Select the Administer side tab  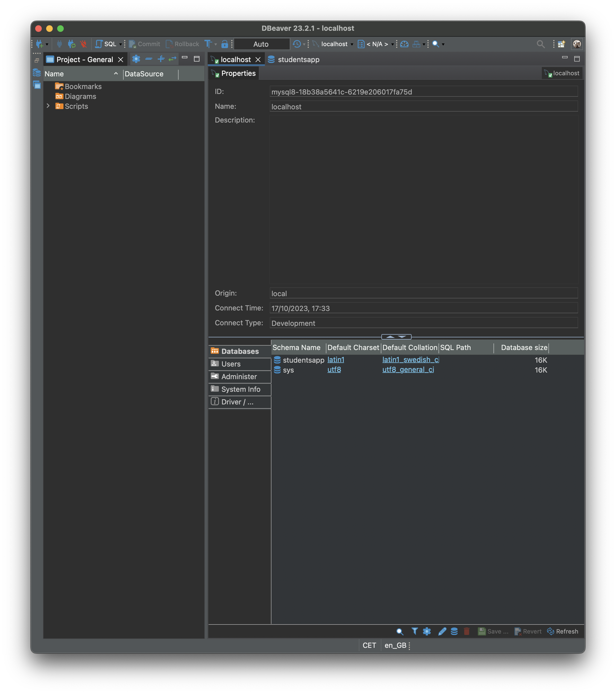click(240, 377)
